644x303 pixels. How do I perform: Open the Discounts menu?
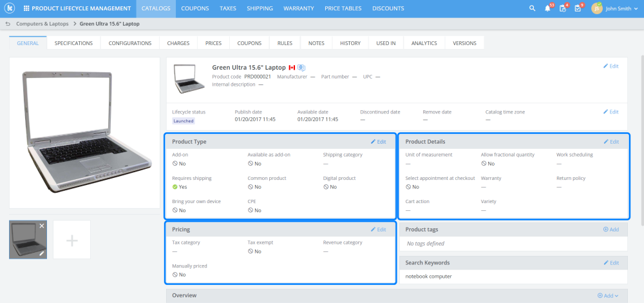(x=388, y=8)
